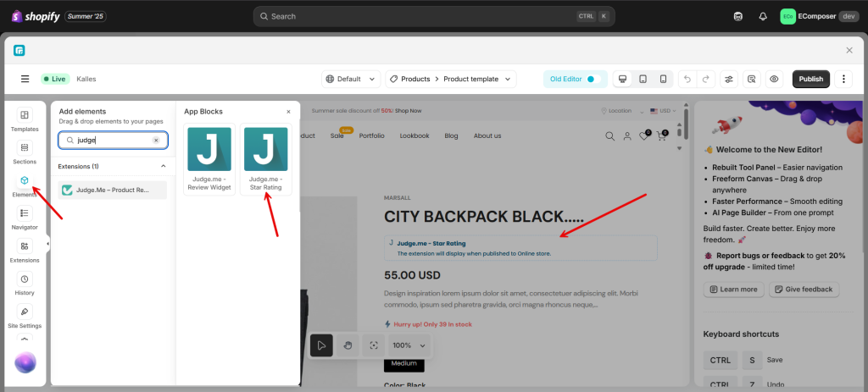Viewport: 868px width, 392px height.
Task: Open the Default language dropdown
Action: [x=352, y=79]
